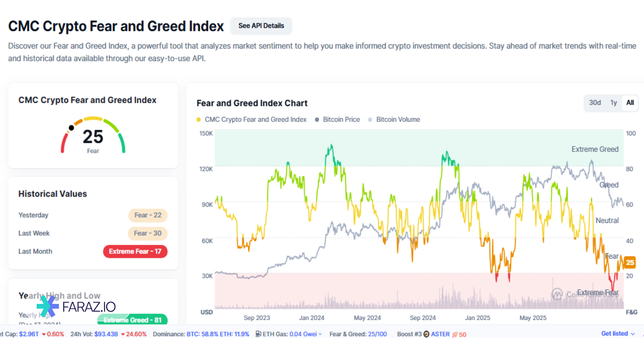This screenshot has width=644, height=338.
Task: Select the All time range tab
Action: pyautogui.click(x=630, y=102)
